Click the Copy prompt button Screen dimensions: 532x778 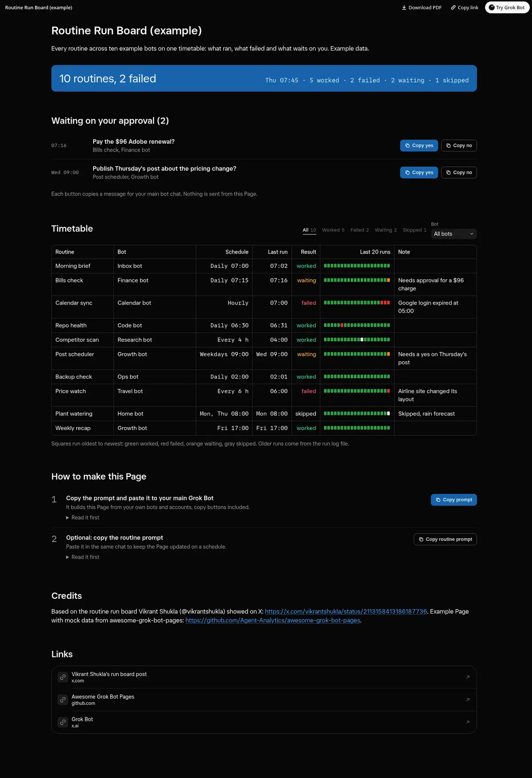click(x=454, y=500)
